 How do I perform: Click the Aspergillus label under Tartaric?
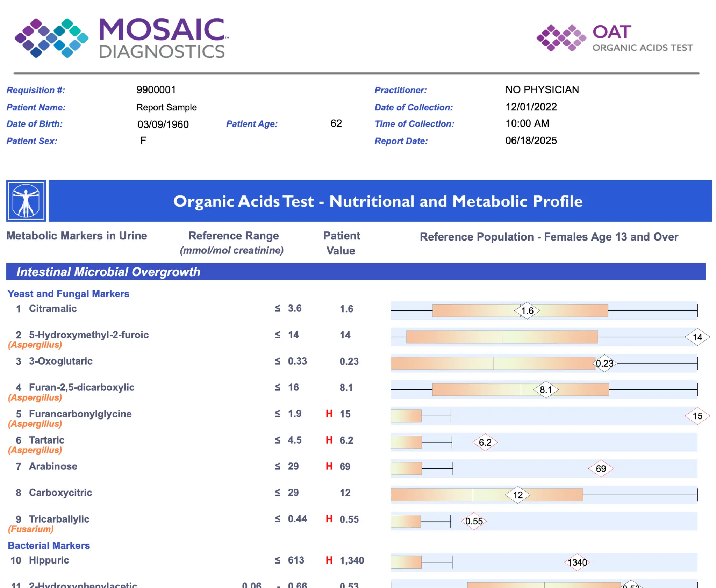pyautogui.click(x=35, y=450)
